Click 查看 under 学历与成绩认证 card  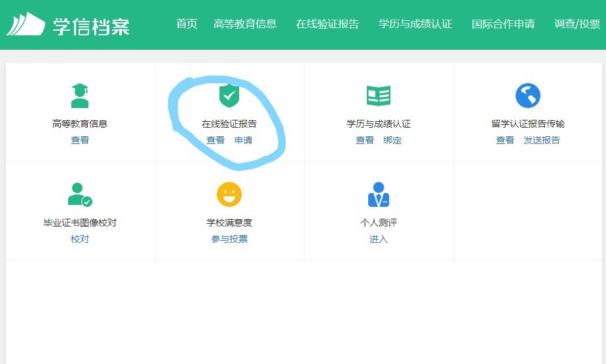coord(365,140)
